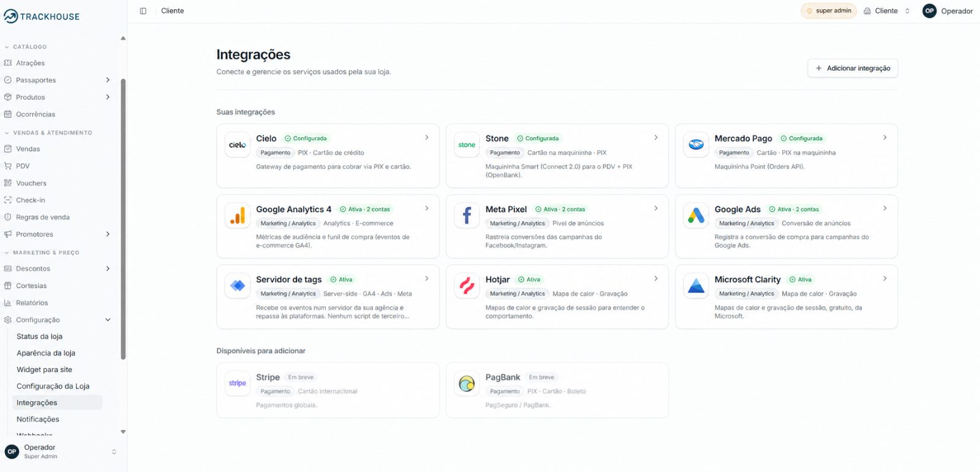The height and width of the screenshot is (472, 980).
Task: Click the Vouchers sidebar icon
Action: (8, 183)
